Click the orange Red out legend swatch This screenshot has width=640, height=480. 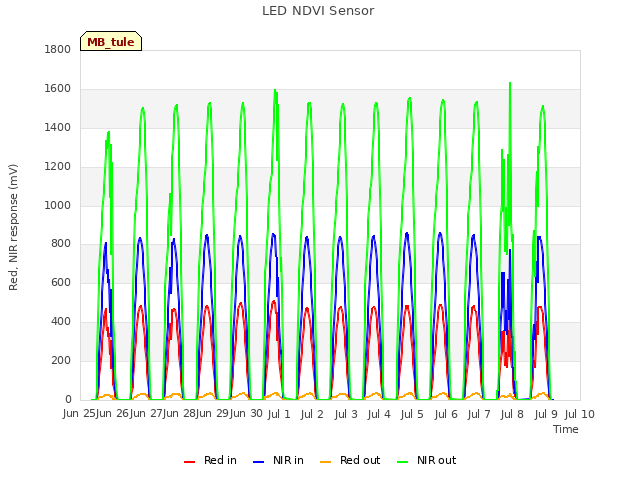click(x=325, y=462)
